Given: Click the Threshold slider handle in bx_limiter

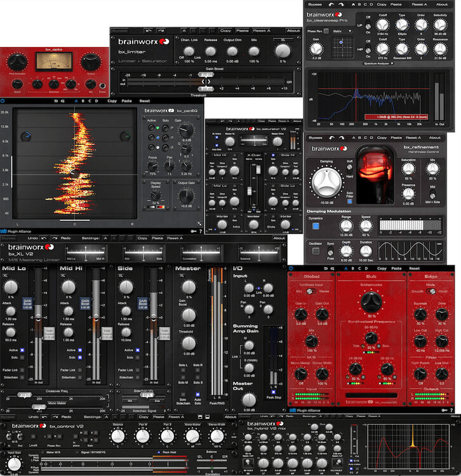Looking at the screenshot, I should [206, 89].
